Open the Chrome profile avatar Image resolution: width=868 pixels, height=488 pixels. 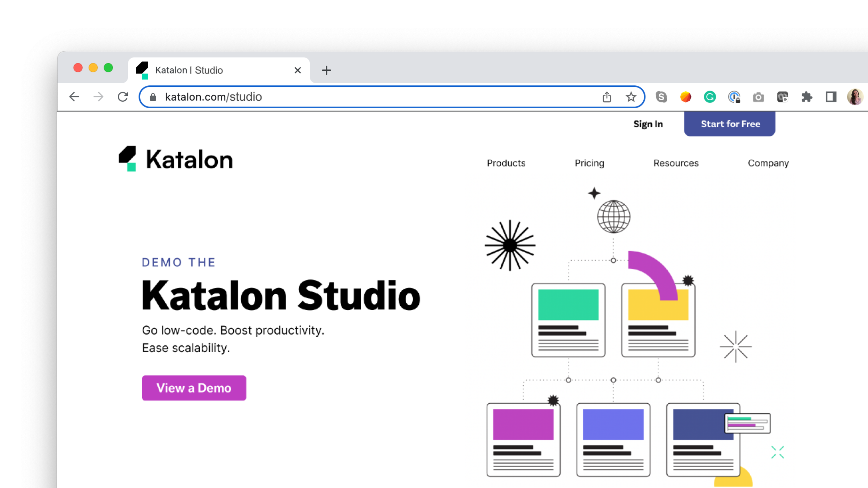(x=855, y=97)
